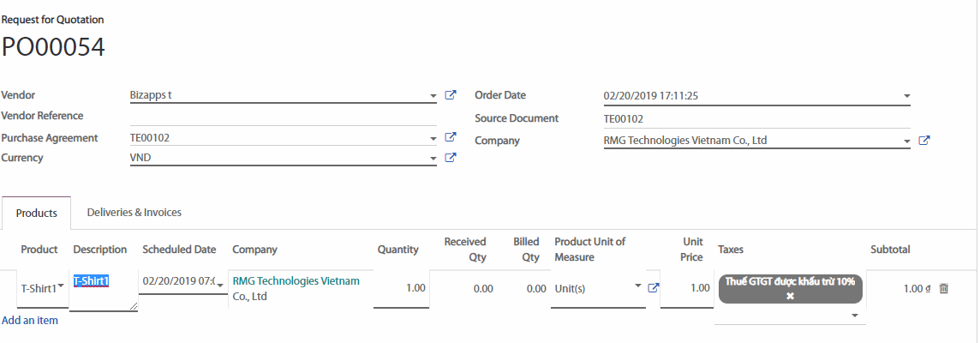
Task: Click Add an item link
Action: point(30,320)
